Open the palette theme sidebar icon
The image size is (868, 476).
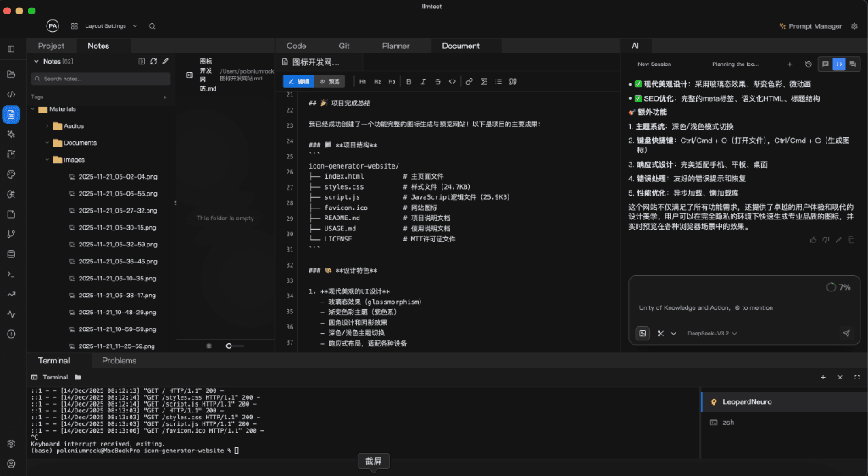point(11,174)
